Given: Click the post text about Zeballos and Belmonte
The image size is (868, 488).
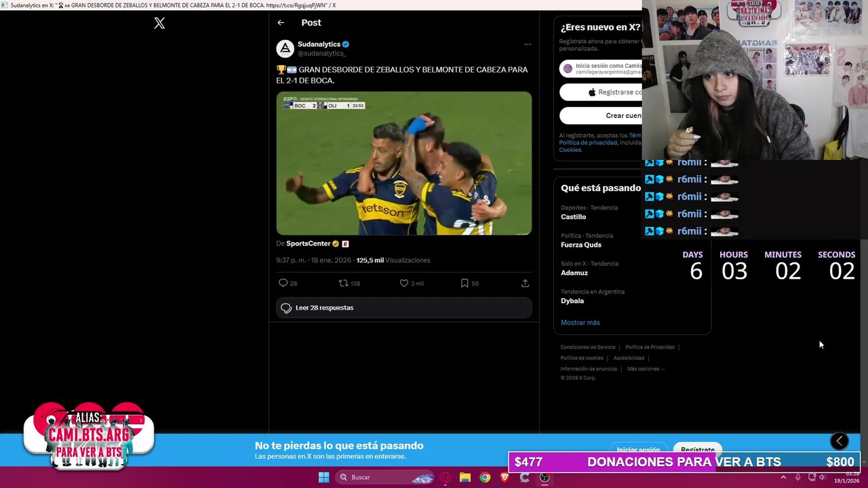Looking at the screenshot, I should 402,75.
